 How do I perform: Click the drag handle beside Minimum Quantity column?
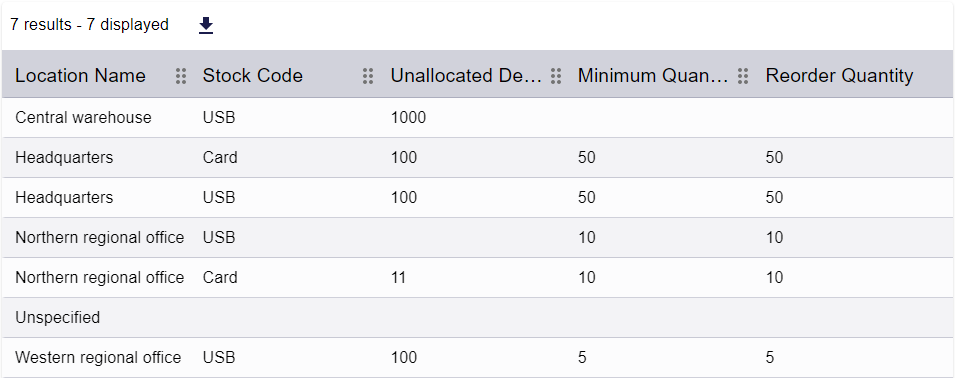742,76
